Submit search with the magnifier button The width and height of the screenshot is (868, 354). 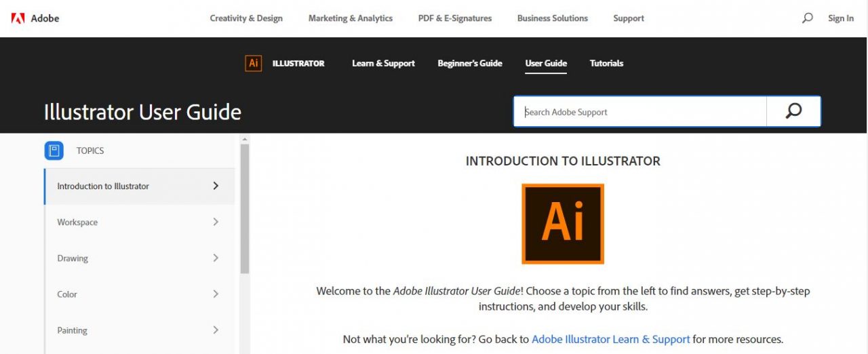(x=793, y=111)
